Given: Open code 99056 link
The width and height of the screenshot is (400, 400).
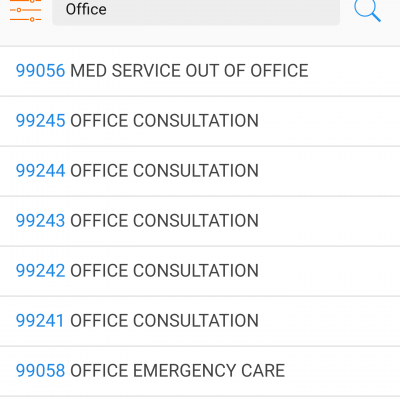Looking at the screenshot, I should (40, 71).
